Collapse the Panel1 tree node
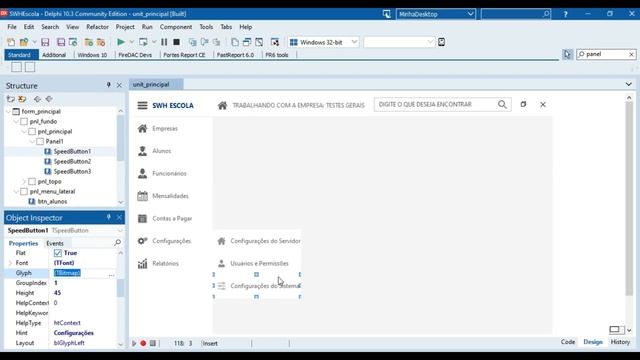 click(32, 142)
